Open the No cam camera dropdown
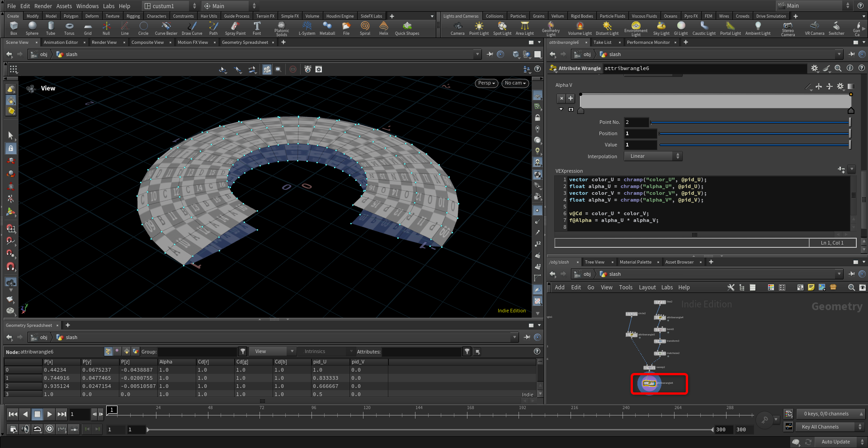Image resolution: width=868 pixels, height=448 pixels. pyautogui.click(x=515, y=83)
